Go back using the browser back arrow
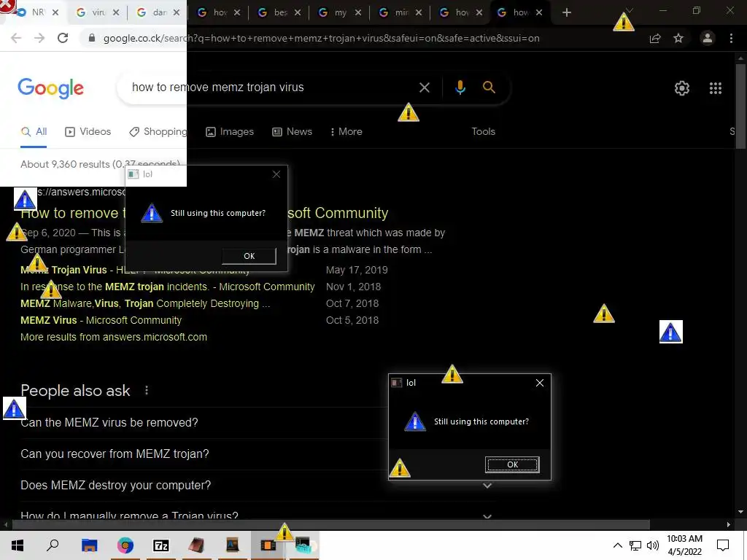This screenshot has width=747, height=560. [16, 38]
